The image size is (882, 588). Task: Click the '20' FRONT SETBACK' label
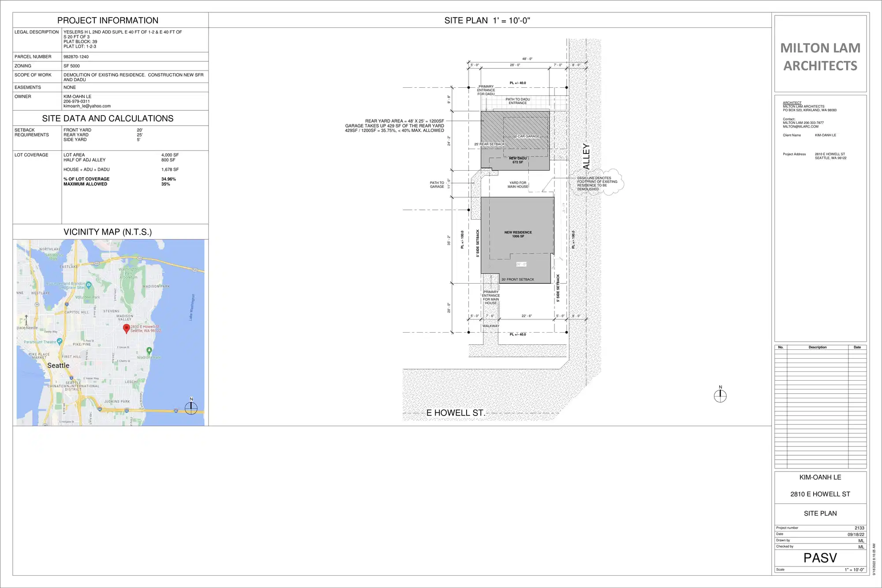tap(518, 280)
